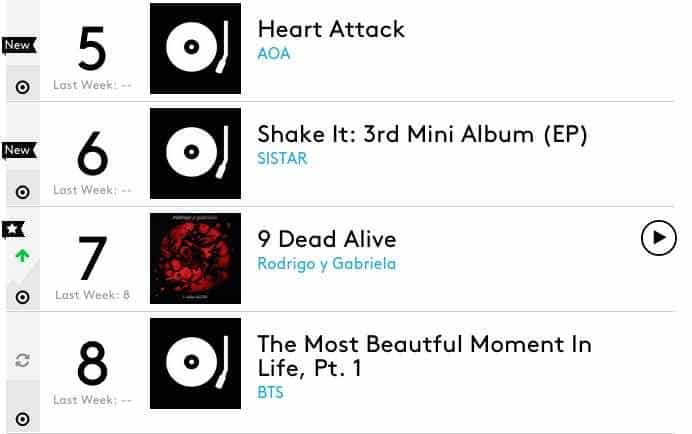Open the title The Most Beautiful Moment In Life, Pt. 1

[424, 356]
